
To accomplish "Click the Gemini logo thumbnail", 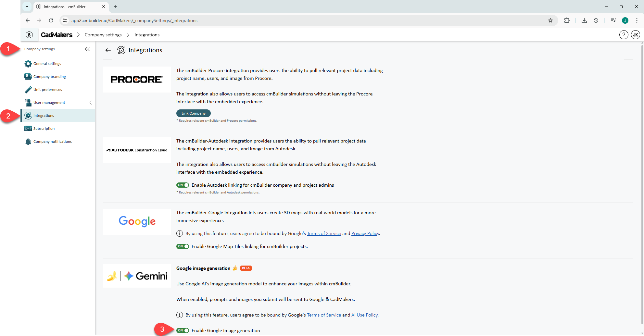I will click(x=137, y=276).
